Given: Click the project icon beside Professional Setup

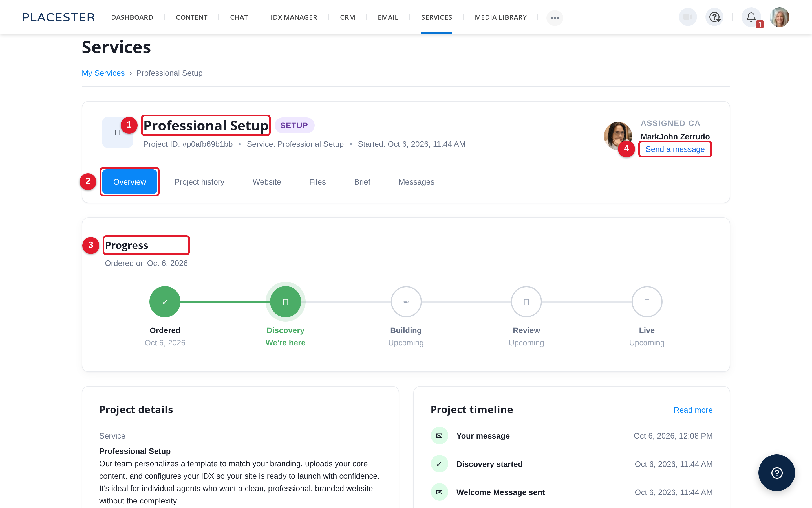Looking at the screenshot, I should (x=118, y=132).
